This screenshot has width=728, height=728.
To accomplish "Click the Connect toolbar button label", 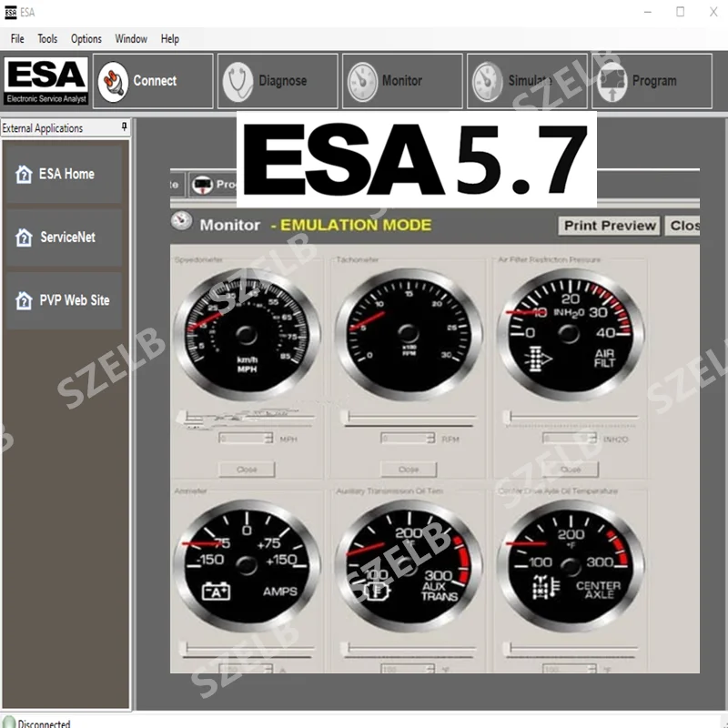I will coord(155,81).
